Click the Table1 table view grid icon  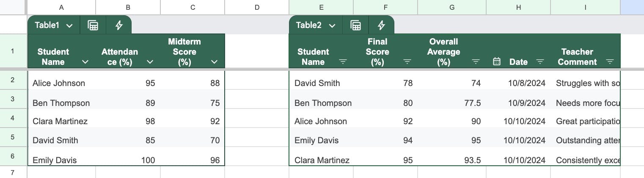click(93, 25)
